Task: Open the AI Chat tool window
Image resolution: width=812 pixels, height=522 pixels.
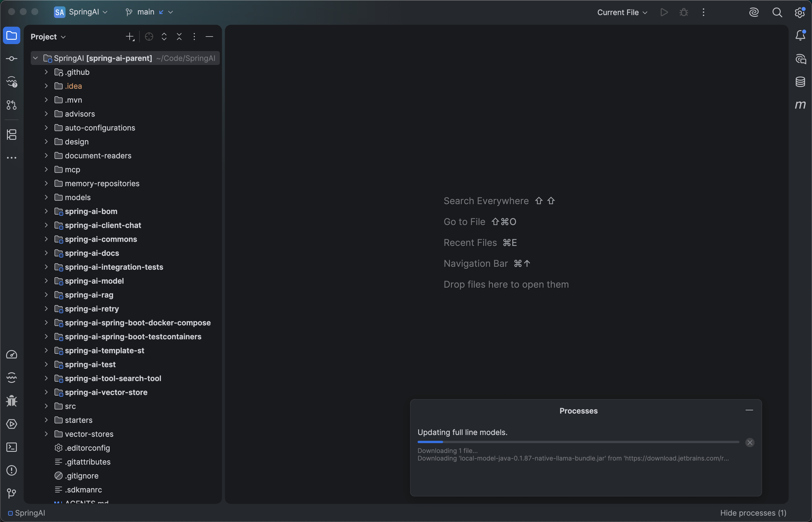Action: (x=800, y=59)
